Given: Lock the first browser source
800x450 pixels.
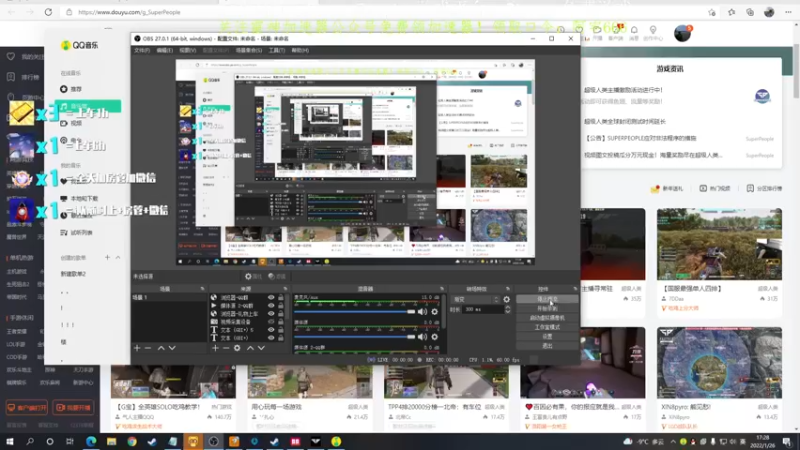Looking at the screenshot, I should 281,297.
